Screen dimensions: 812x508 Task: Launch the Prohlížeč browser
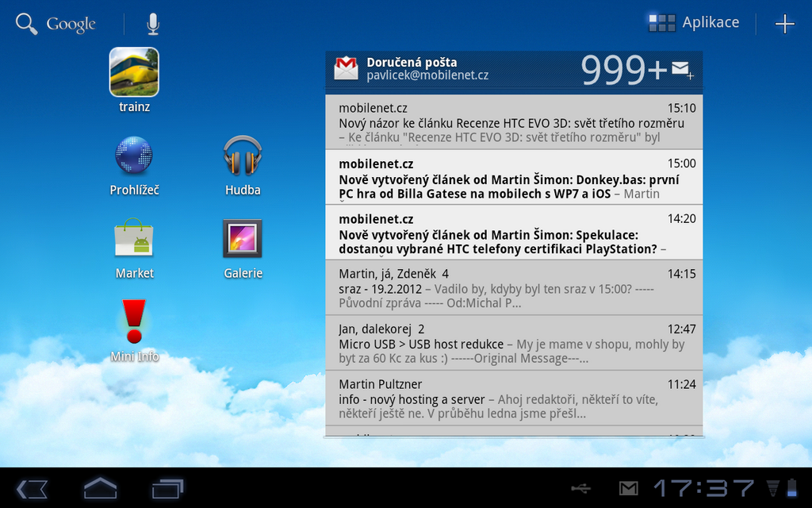133,156
